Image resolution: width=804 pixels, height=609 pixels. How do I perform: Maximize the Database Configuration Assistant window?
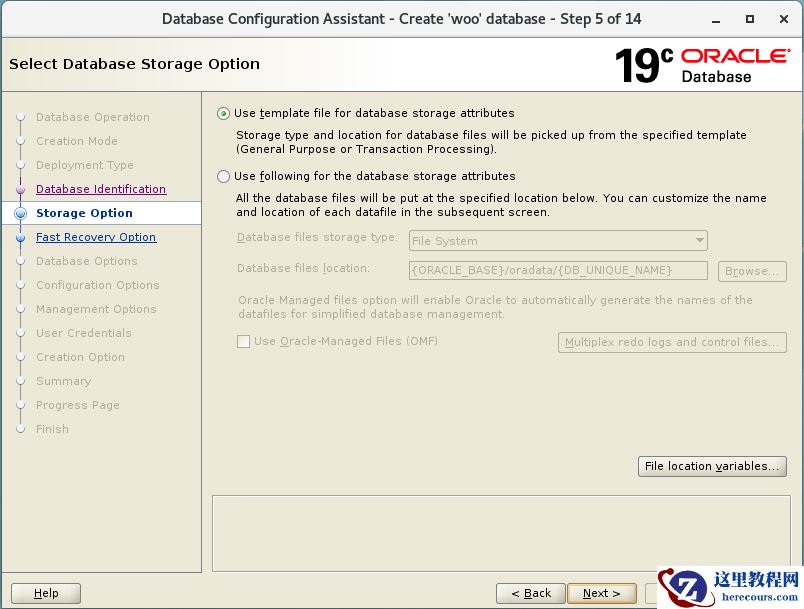(x=750, y=19)
